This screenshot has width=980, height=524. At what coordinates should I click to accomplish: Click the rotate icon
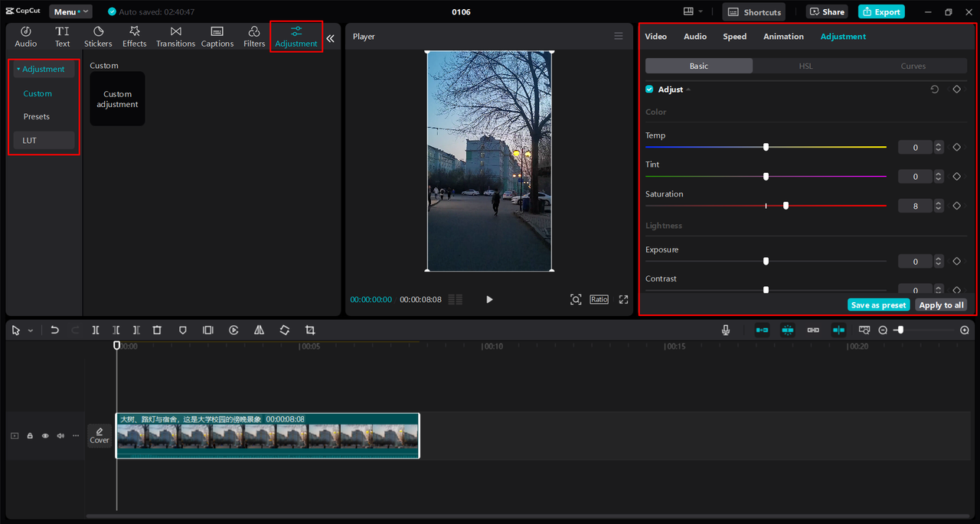pos(284,330)
